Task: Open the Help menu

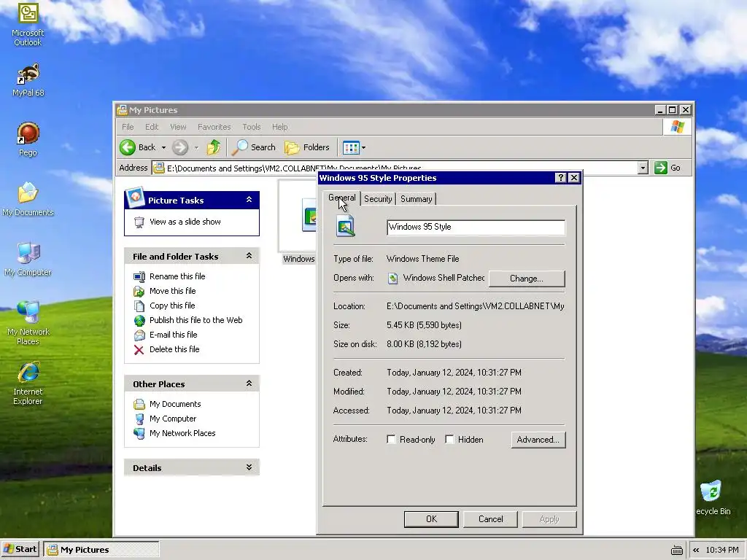Action: (279, 127)
